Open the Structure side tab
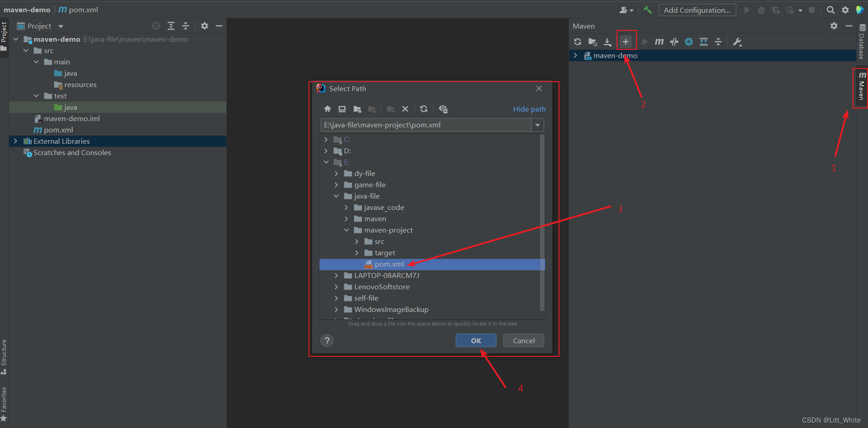868x428 pixels. coord(4,357)
